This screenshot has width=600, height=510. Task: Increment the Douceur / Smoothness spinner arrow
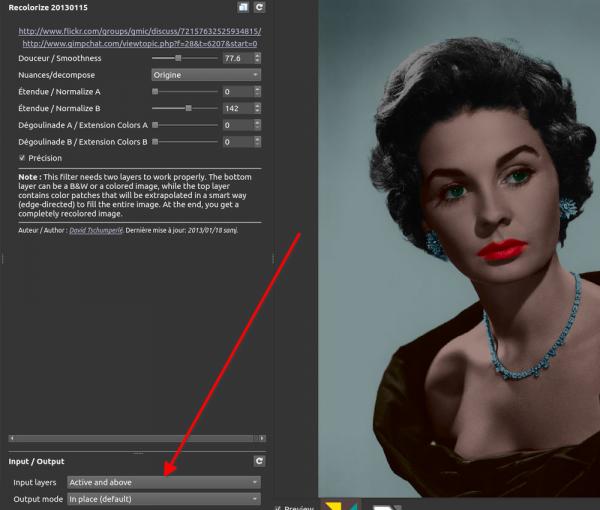click(x=258, y=56)
